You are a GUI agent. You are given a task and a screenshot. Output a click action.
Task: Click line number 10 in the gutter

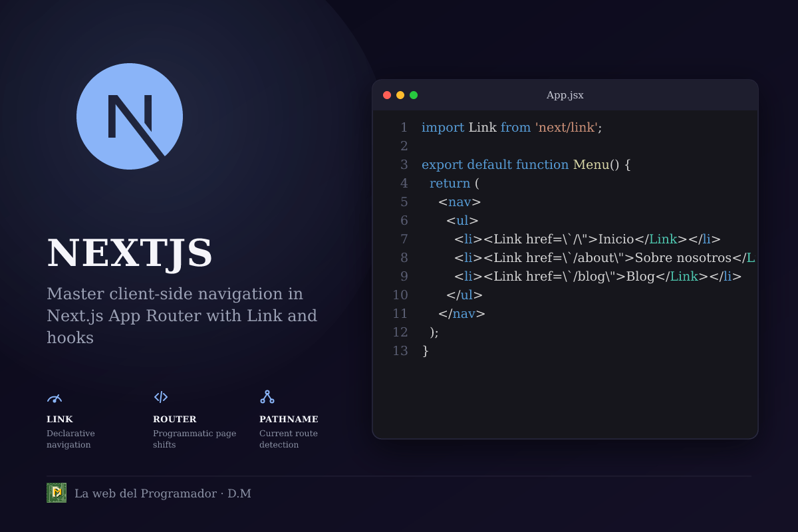coord(400,295)
